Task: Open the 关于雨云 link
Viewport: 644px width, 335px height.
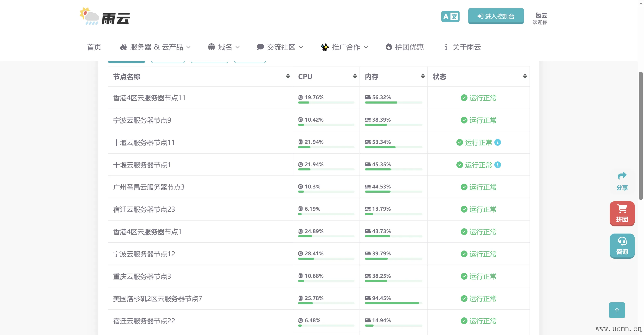Action: pyautogui.click(x=462, y=47)
